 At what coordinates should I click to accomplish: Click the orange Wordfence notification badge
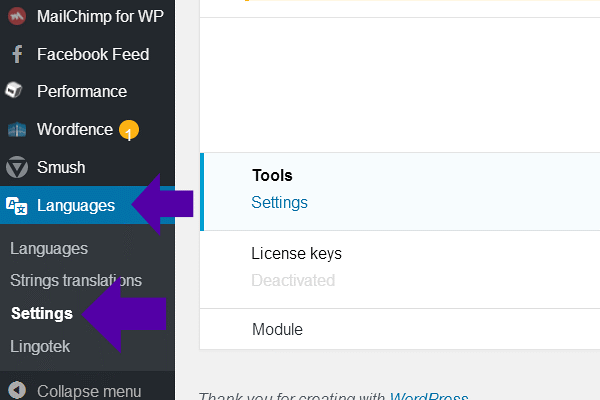(x=128, y=130)
